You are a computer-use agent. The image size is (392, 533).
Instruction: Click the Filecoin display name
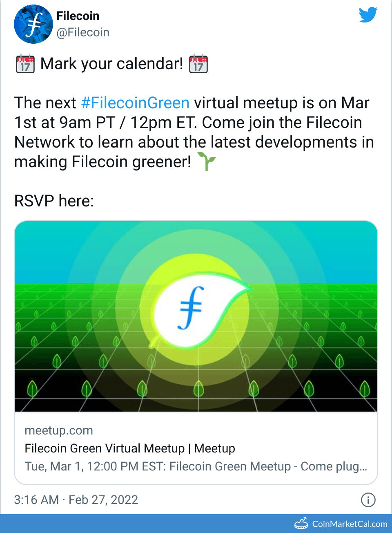[78, 16]
